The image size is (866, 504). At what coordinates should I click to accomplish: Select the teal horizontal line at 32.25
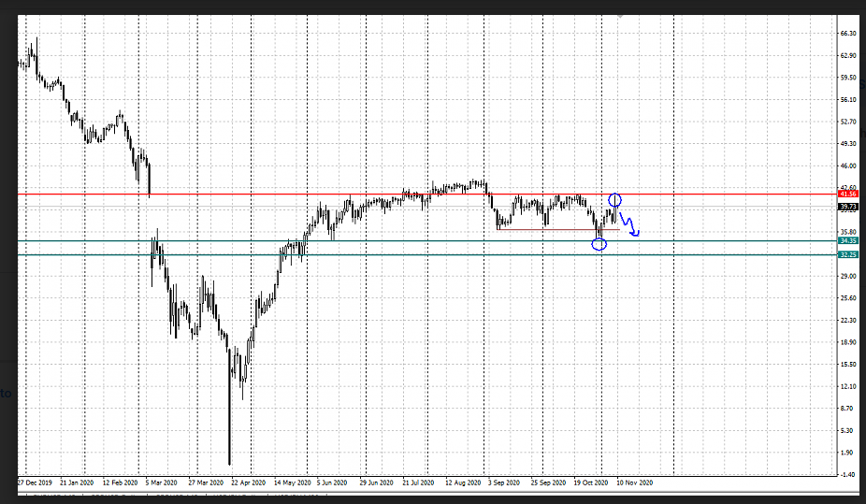pyautogui.click(x=421, y=254)
